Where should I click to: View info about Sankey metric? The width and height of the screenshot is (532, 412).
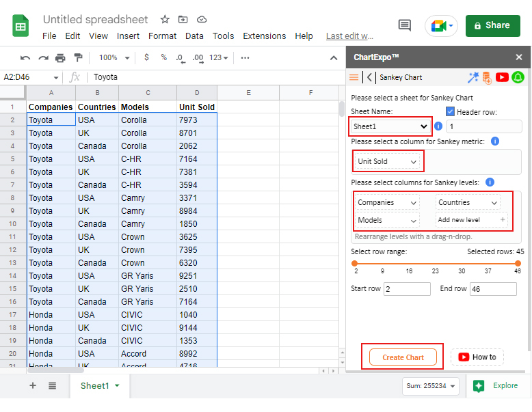click(x=495, y=141)
